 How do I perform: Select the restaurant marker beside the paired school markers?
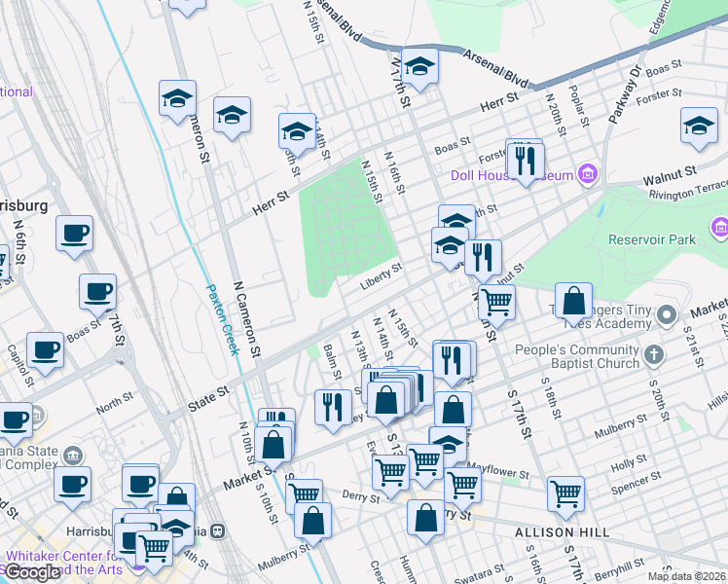(x=483, y=260)
